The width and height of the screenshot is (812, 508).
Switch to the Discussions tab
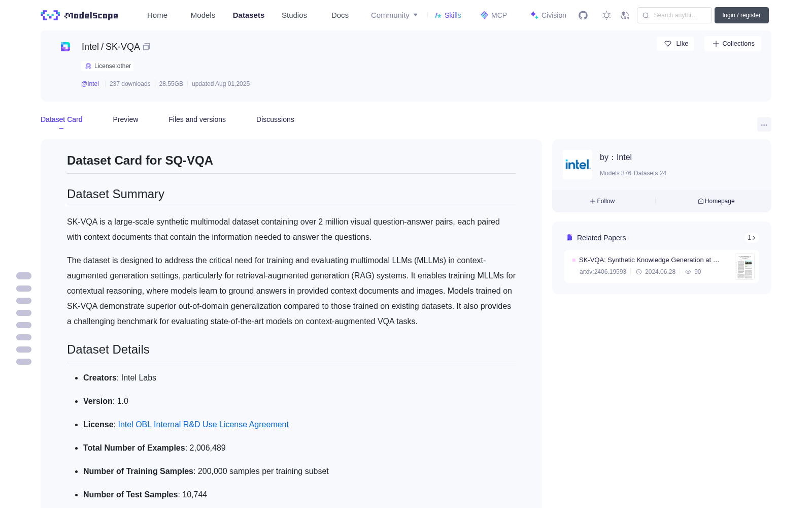pyautogui.click(x=275, y=119)
